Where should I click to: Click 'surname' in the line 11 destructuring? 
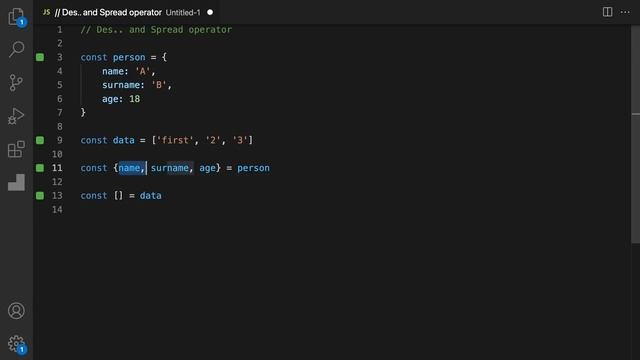pyautogui.click(x=169, y=168)
